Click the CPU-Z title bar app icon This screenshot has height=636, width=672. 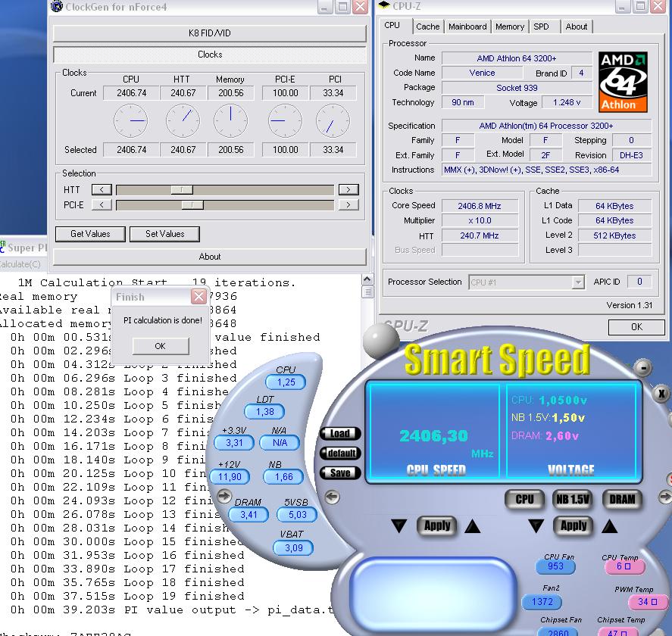pos(384,5)
